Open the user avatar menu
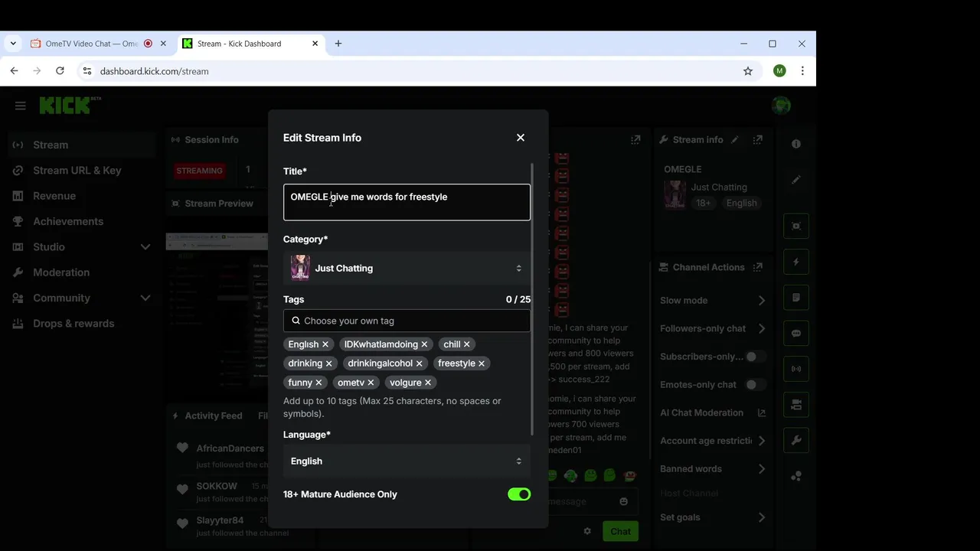 click(781, 106)
